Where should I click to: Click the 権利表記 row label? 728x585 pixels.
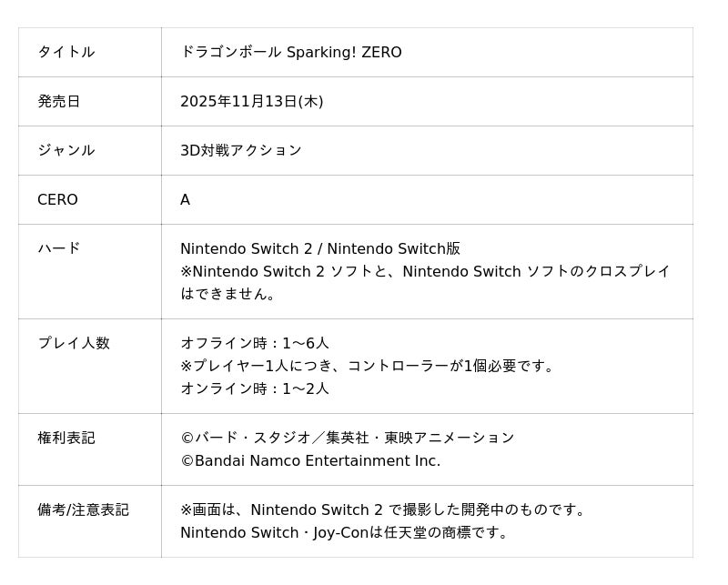point(66,438)
